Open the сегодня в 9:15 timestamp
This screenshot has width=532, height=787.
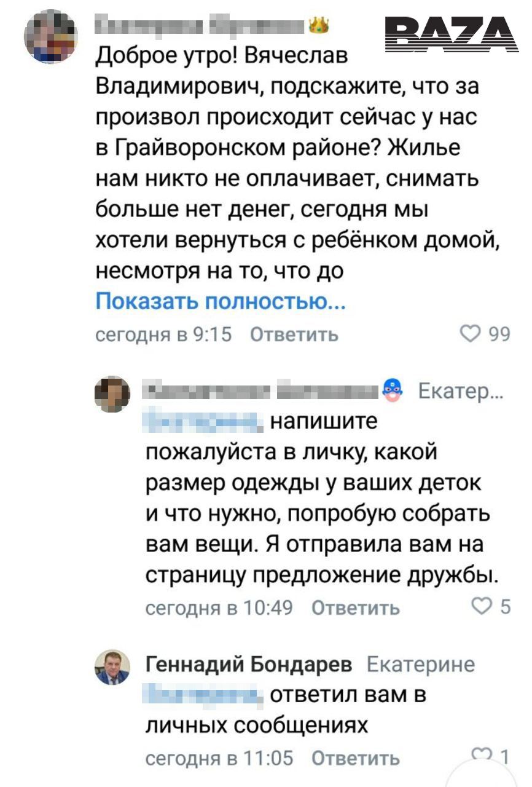point(163,334)
